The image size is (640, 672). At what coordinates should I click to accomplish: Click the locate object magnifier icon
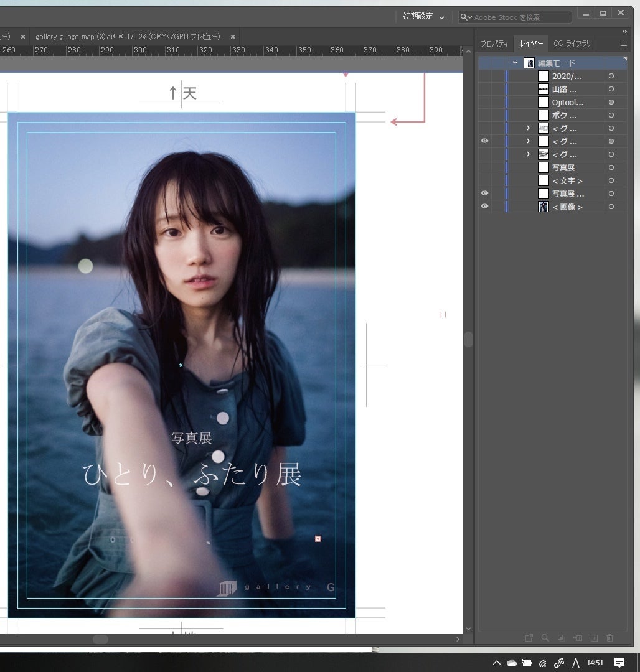[x=545, y=638]
